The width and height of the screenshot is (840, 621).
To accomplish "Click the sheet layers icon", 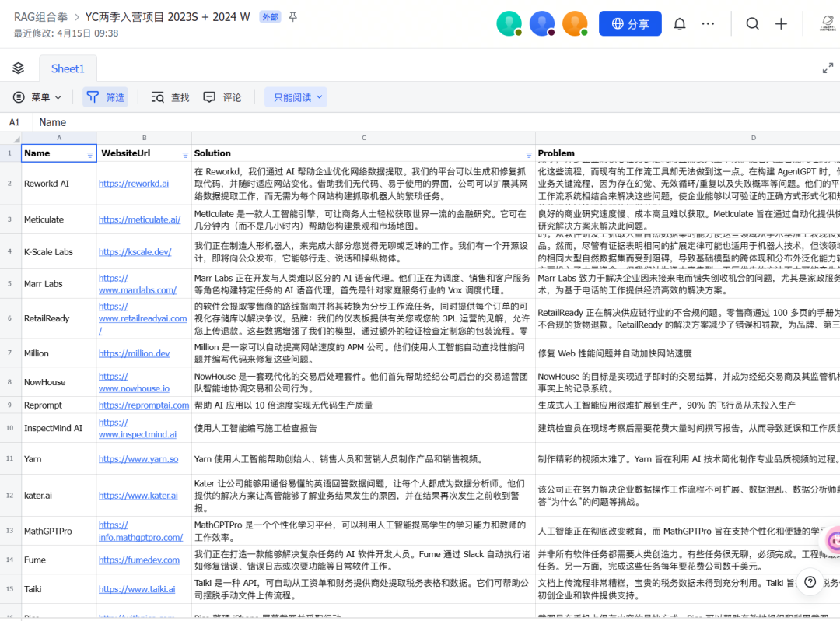I will (x=18, y=68).
